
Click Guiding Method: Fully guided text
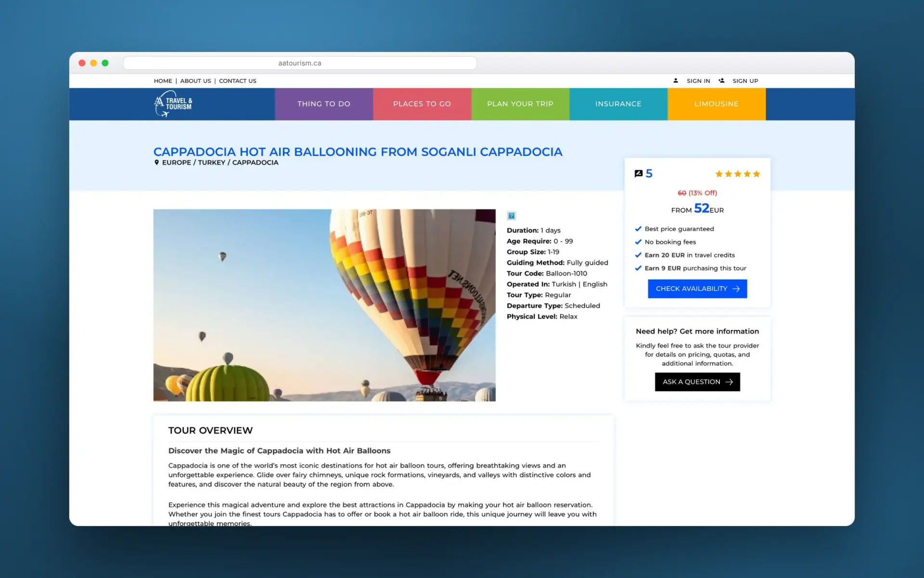pos(557,263)
